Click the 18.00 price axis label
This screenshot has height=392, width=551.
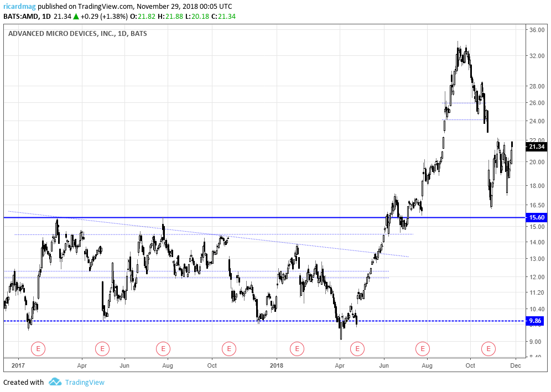pos(537,186)
